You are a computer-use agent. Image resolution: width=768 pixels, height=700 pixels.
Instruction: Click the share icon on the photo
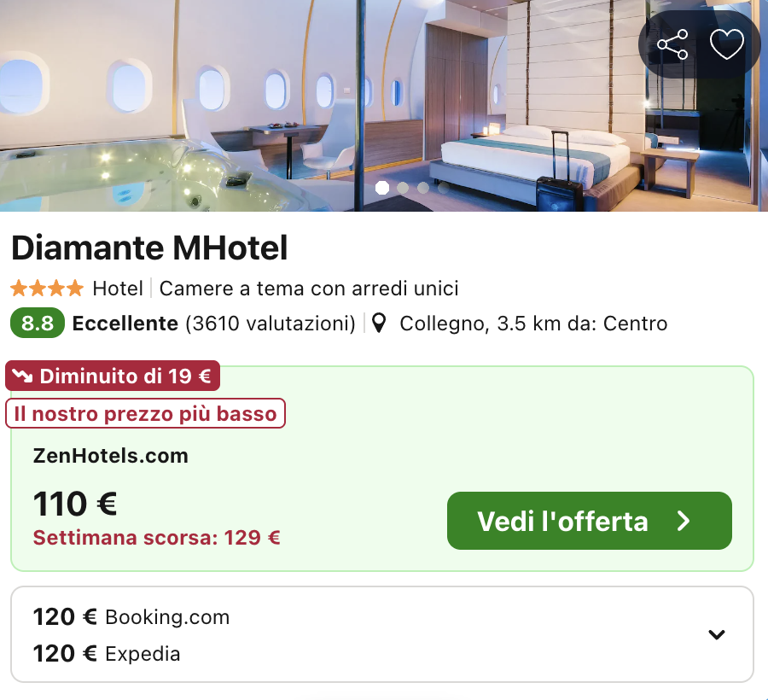673,44
